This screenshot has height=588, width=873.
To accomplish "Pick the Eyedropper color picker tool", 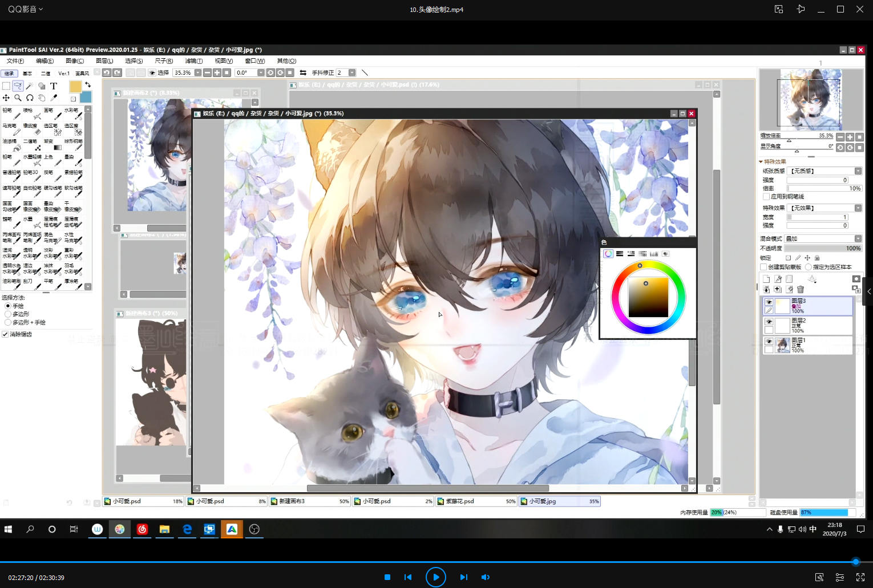I will (54, 98).
